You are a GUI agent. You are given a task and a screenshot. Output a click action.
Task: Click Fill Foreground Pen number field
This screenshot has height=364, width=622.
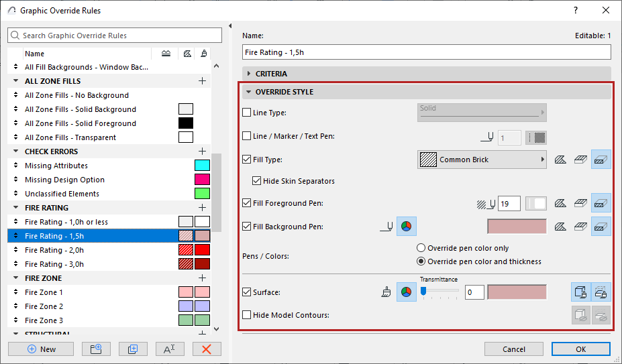coord(509,204)
